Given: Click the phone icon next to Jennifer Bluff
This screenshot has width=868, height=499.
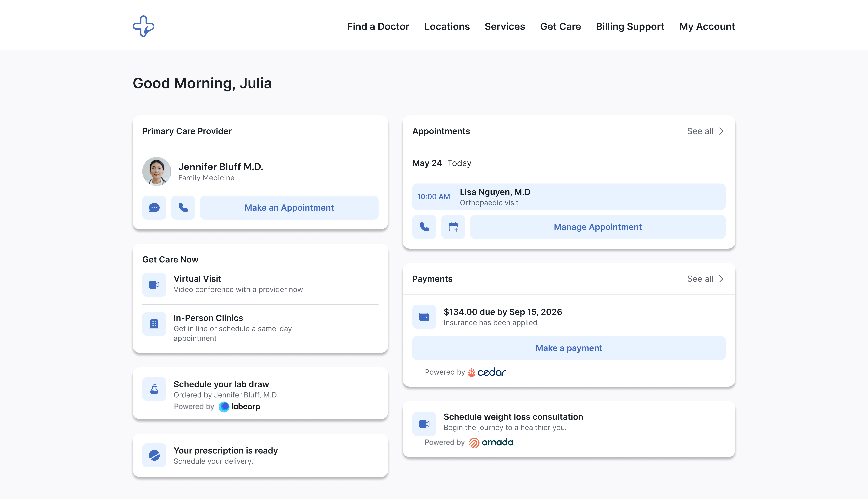Looking at the screenshot, I should (x=183, y=207).
